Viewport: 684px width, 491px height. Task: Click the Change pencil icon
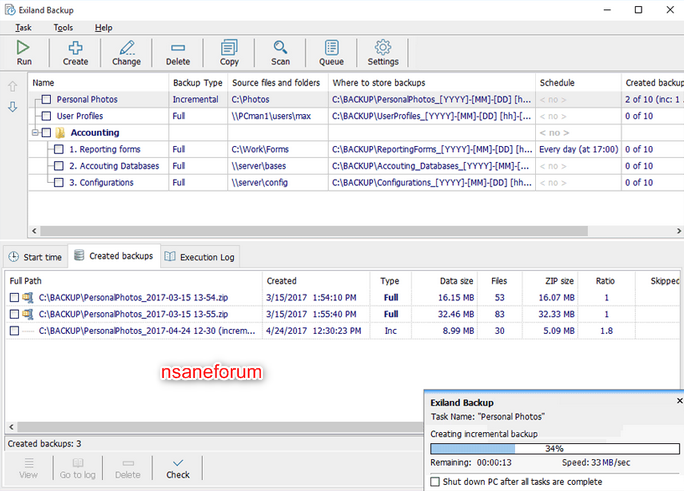127,47
